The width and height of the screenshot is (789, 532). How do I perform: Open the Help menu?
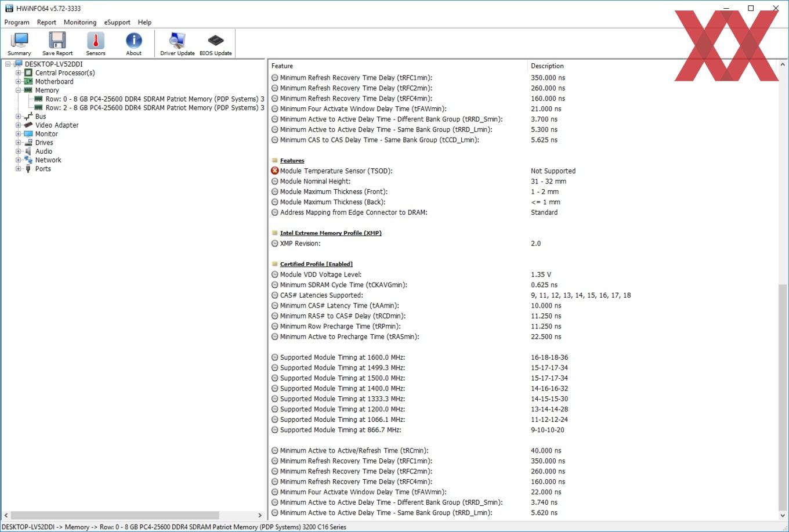(x=144, y=22)
